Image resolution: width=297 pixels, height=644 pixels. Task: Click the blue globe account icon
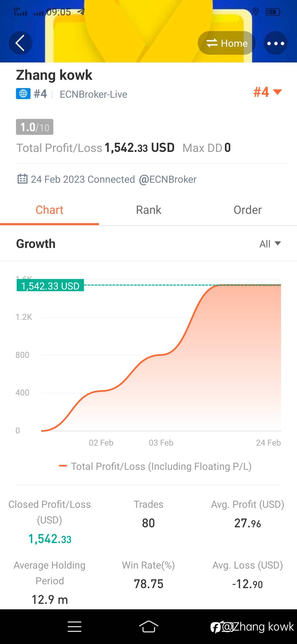[x=23, y=94]
